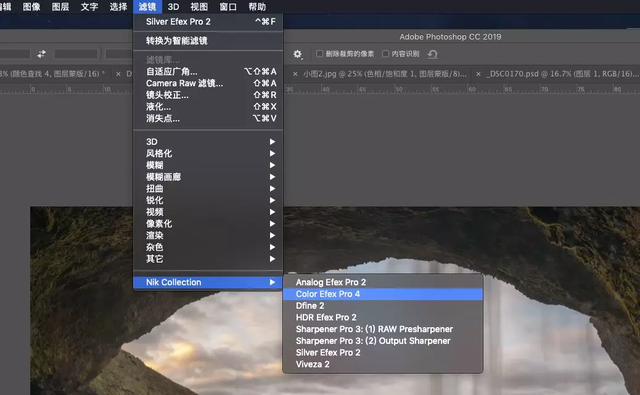Expand the 杂色 submenu
This screenshot has width=640, height=395.
(208, 247)
